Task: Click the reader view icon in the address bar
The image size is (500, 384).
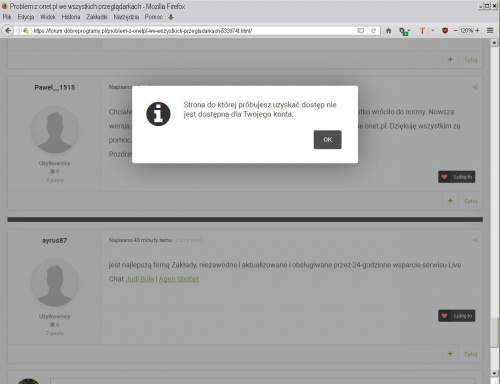Action: (361, 31)
